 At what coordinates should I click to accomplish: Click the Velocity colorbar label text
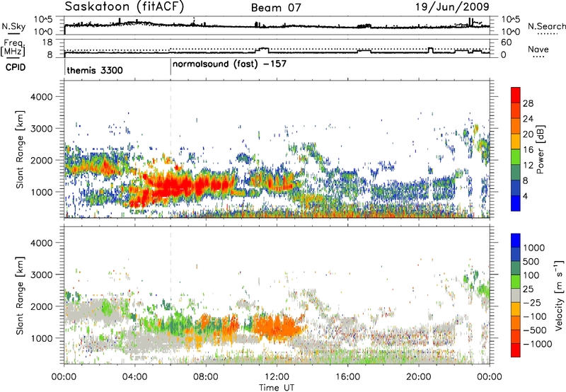click(559, 294)
